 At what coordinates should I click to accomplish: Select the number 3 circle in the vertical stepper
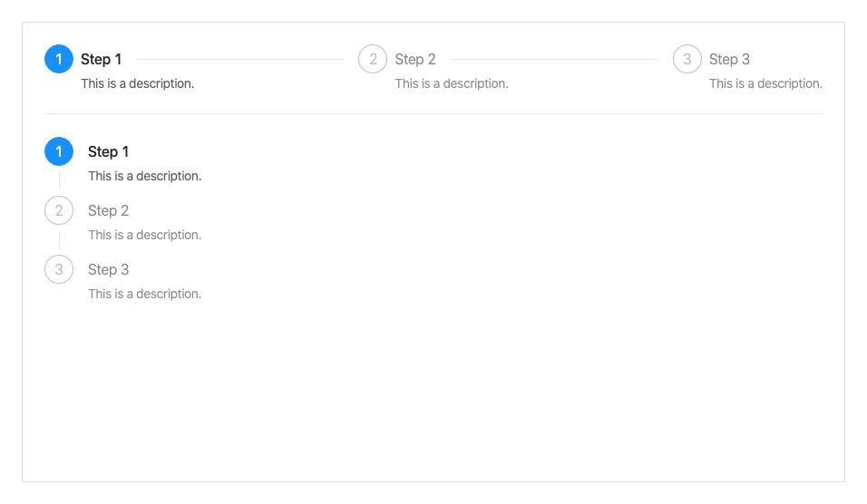click(x=59, y=269)
